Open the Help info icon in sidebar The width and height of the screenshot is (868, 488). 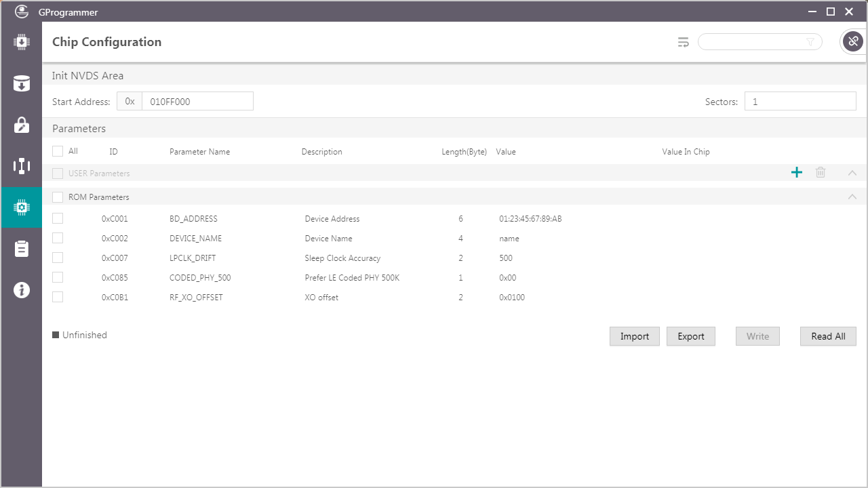pos(21,290)
